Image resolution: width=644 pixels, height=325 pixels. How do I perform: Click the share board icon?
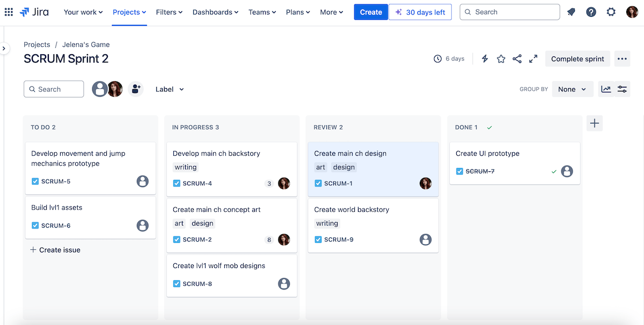pos(517,59)
